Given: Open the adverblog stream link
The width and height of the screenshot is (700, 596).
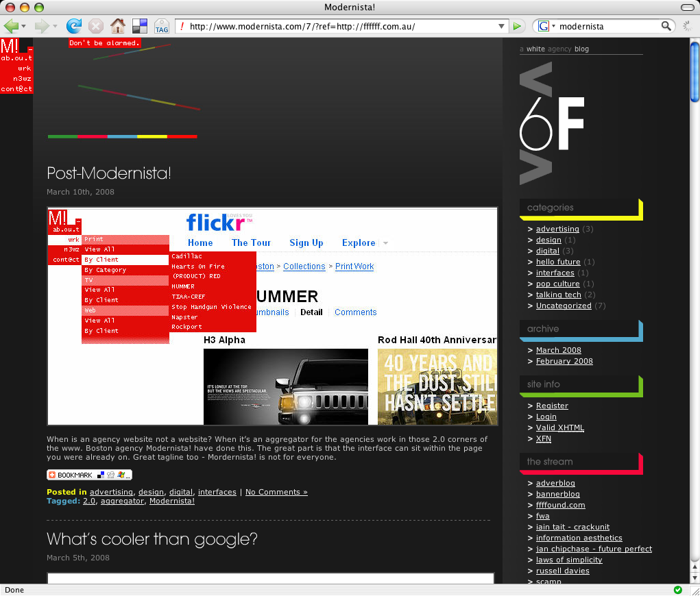Looking at the screenshot, I should tap(555, 483).
